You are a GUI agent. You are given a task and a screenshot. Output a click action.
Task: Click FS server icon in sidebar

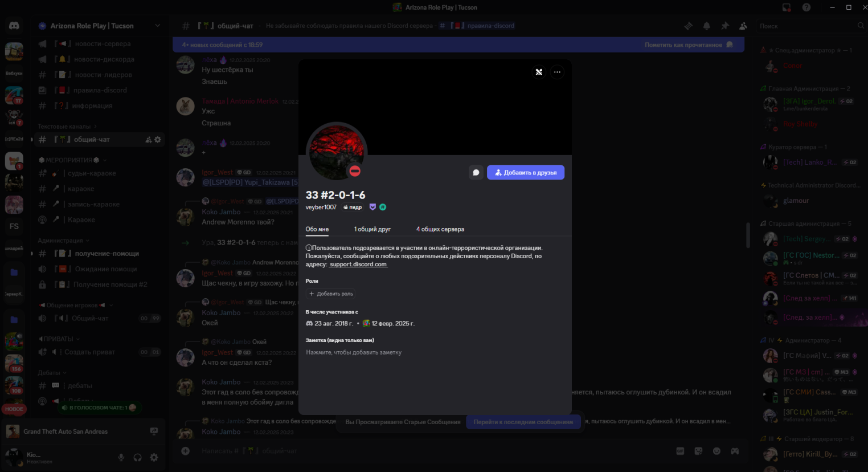[x=14, y=226]
